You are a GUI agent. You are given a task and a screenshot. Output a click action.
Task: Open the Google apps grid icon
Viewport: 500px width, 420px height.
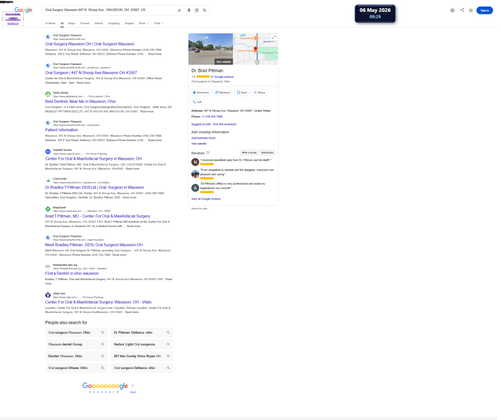tap(471, 10)
